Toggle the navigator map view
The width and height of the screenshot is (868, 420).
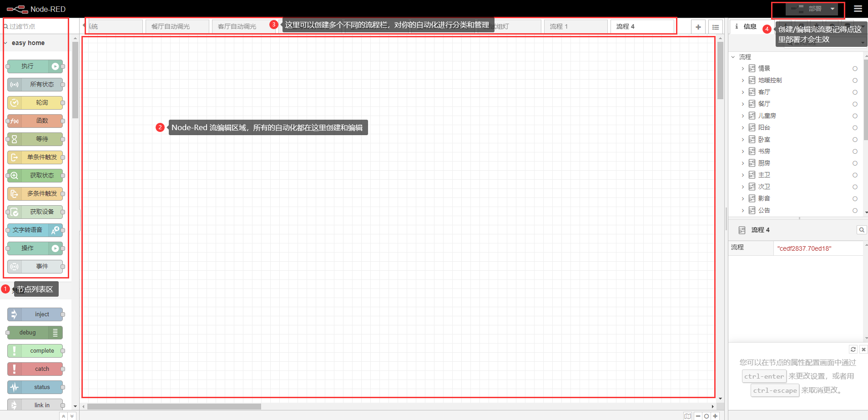pos(688,416)
